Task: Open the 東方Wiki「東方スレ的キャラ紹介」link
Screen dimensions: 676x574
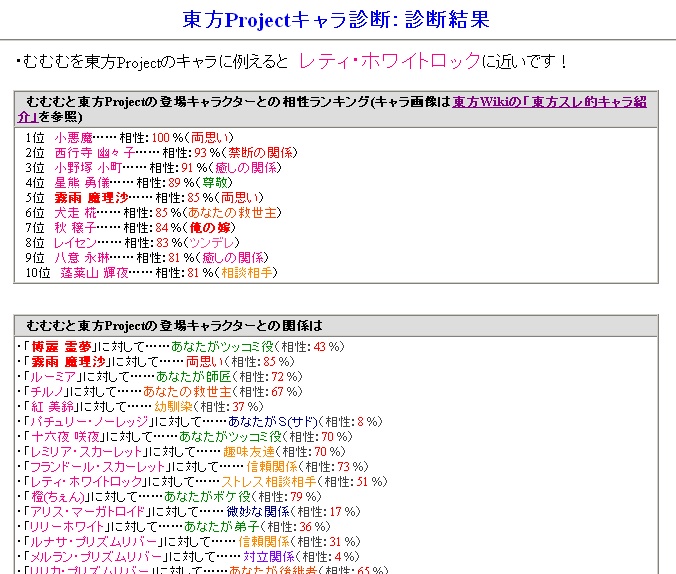Action: (549, 102)
